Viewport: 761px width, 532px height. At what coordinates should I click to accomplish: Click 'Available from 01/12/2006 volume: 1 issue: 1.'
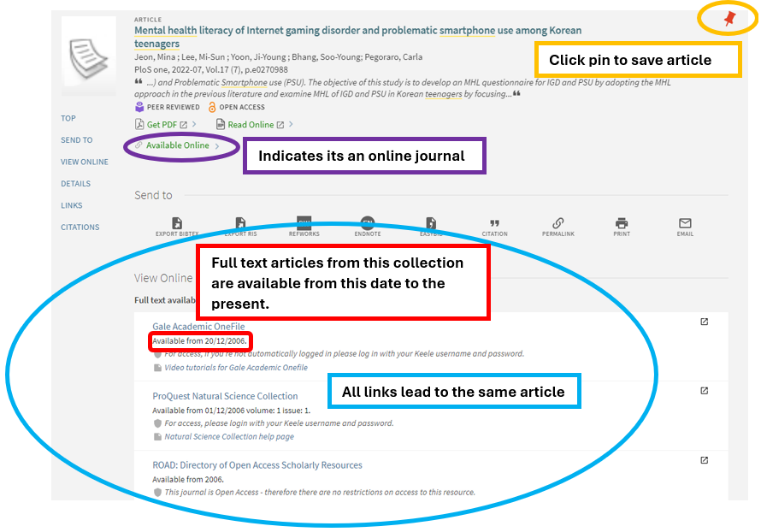point(232,411)
